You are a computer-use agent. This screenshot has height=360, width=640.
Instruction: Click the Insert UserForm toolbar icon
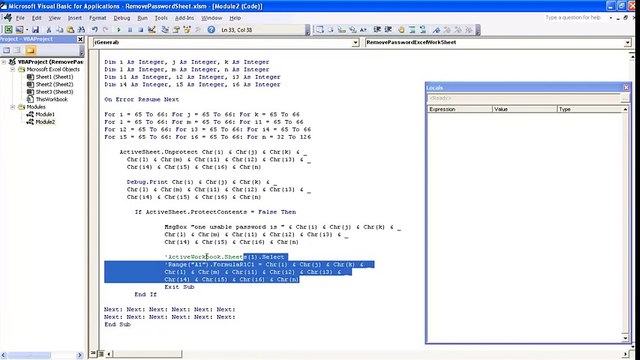19,29
